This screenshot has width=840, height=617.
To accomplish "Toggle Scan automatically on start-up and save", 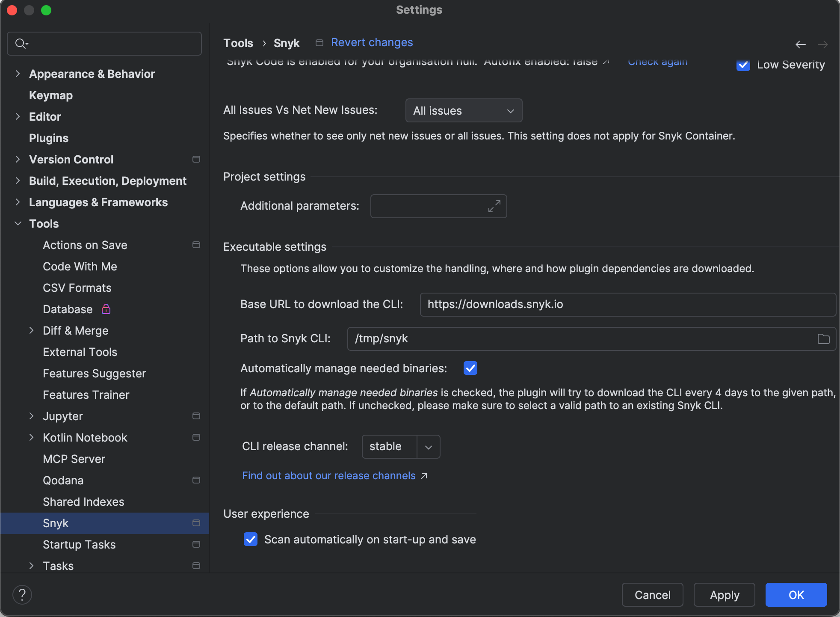I will click(251, 539).
